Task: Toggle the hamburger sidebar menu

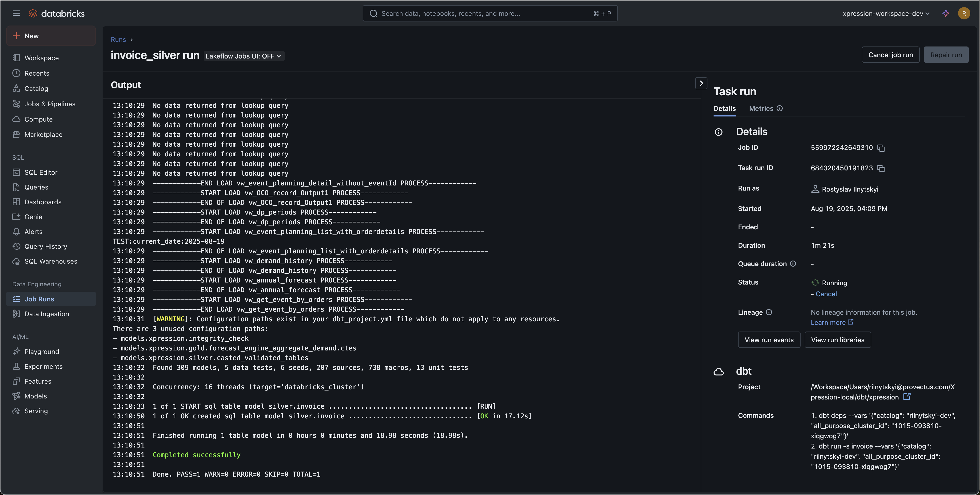Action: 16,13
